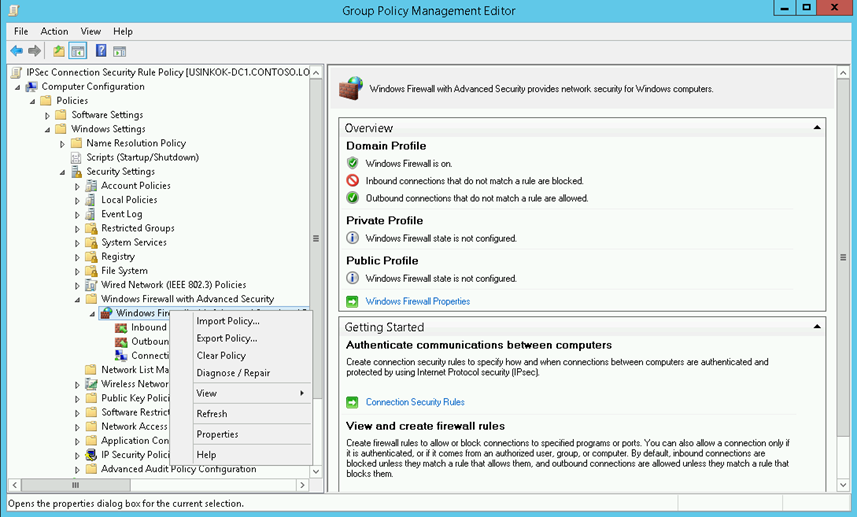Choose Properties from context menu
The image size is (857, 517).
click(241, 434)
